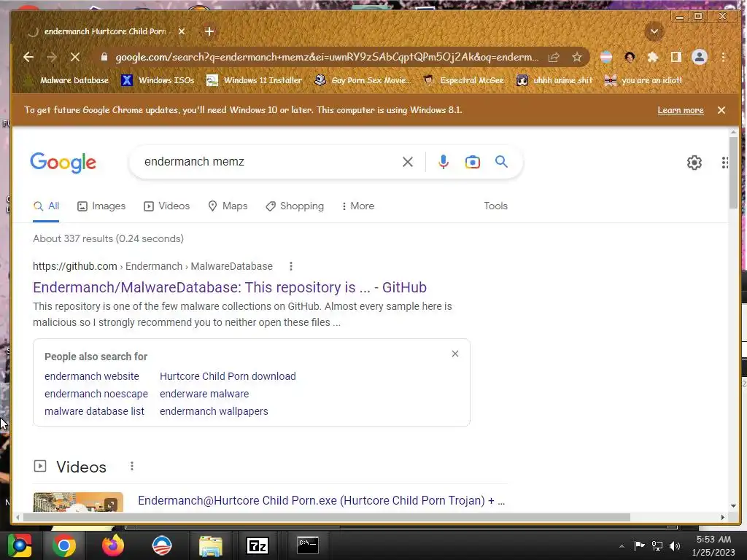This screenshot has width=747, height=560.
Task: Open the Malware Database bookmark
Action: (x=66, y=80)
